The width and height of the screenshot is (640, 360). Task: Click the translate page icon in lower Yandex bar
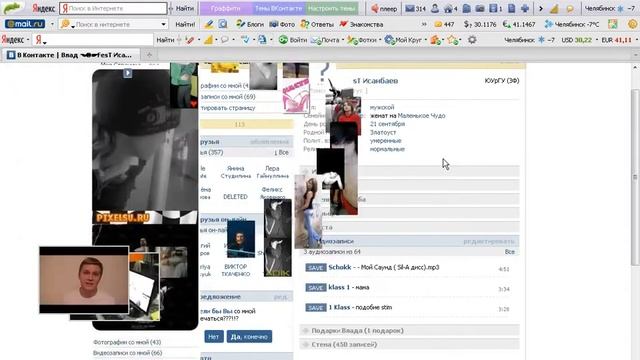pos(262,40)
